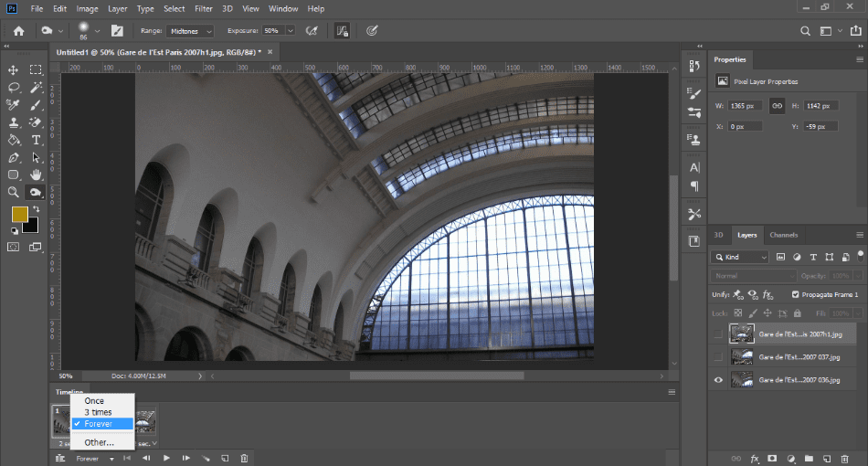Expand the Kind filter dropdown in Layers
Screen dimensions: 868x466
click(741, 258)
